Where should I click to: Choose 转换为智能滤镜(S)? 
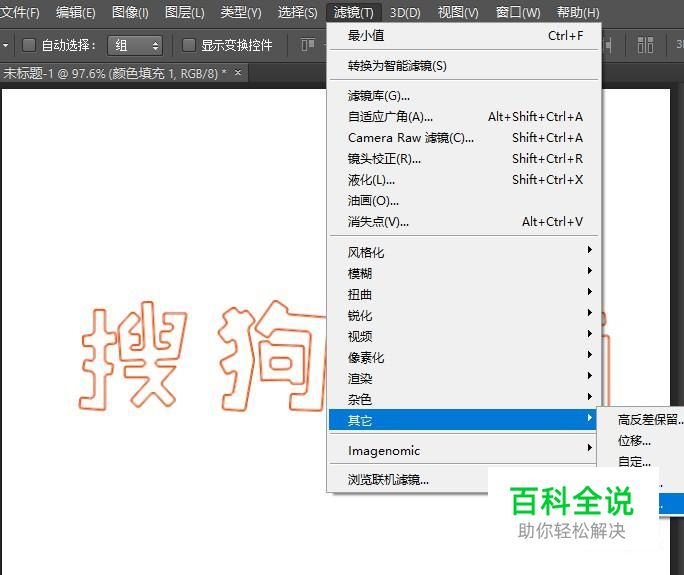pos(464,66)
